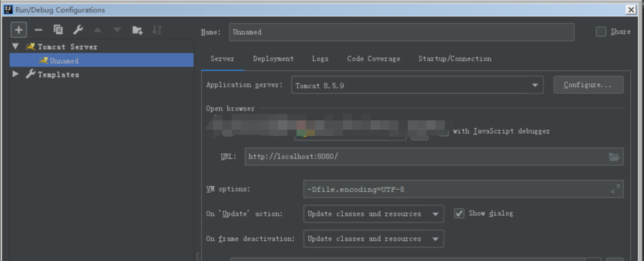Image resolution: width=644 pixels, height=261 pixels.
Task: Click the Tomcat Server cat icon
Action: point(30,47)
